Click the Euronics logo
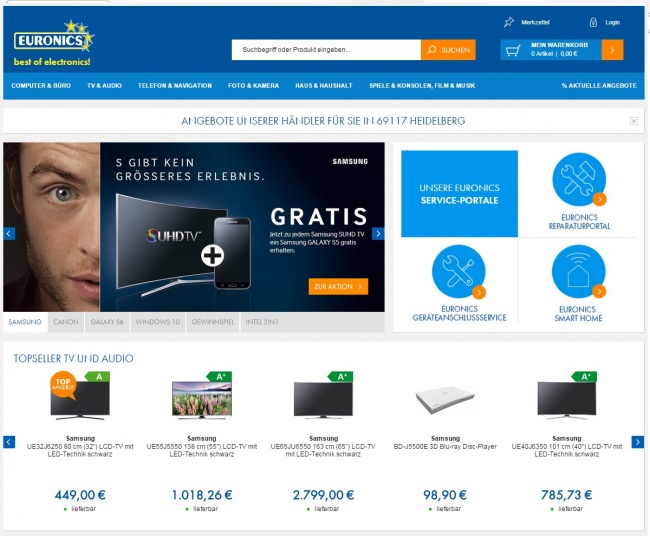 click(x=53, y=43)
